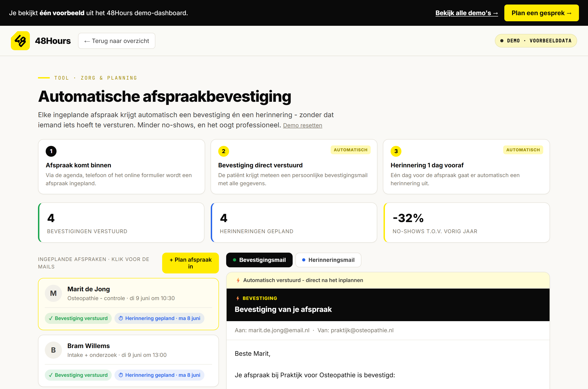588x389 pixels.
Task: Click Bram's Bevestiging verstuurd badge
Action: coord(78,375)
